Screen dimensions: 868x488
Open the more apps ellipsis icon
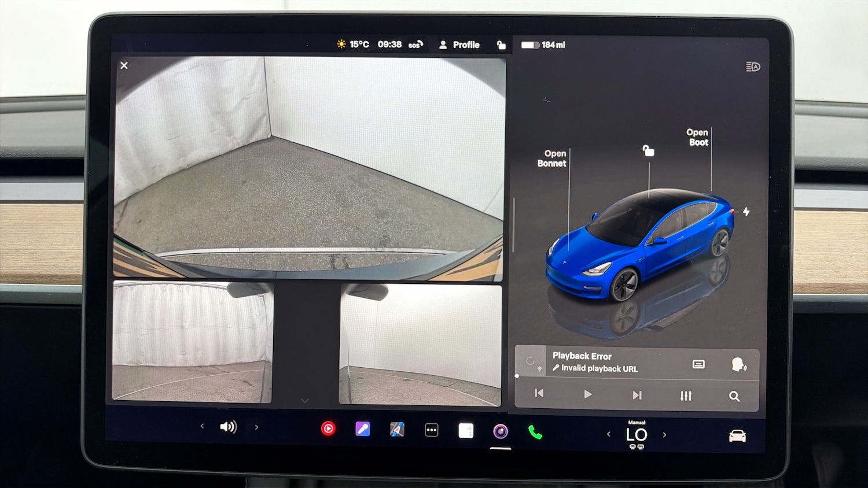pos(432,430)
